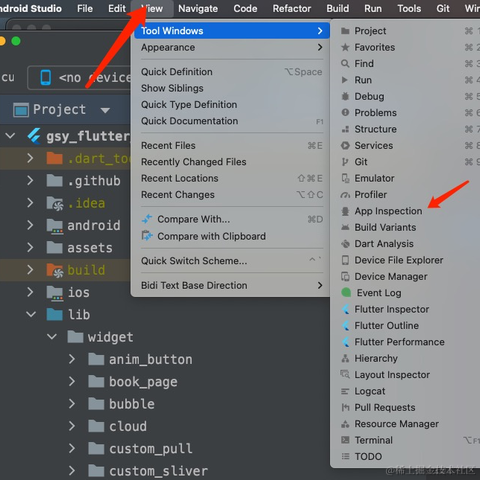This screenshot has height=480, width=480.
Task: Expand the assets folder chevron
Action: (30, 247)
